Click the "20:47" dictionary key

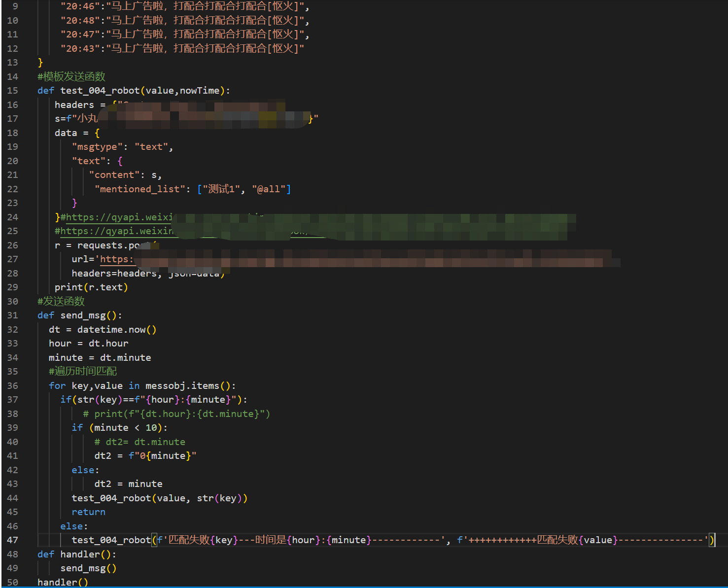point(80,35)
